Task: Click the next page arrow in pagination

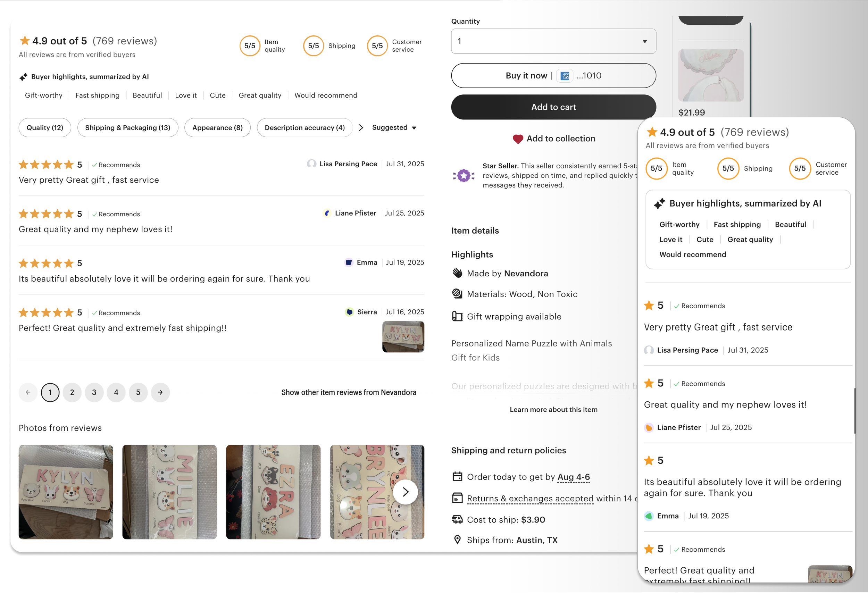Action: point(160,392)
